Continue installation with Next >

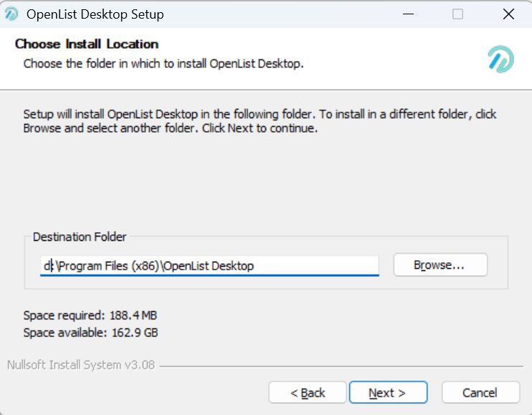[388, 393]
